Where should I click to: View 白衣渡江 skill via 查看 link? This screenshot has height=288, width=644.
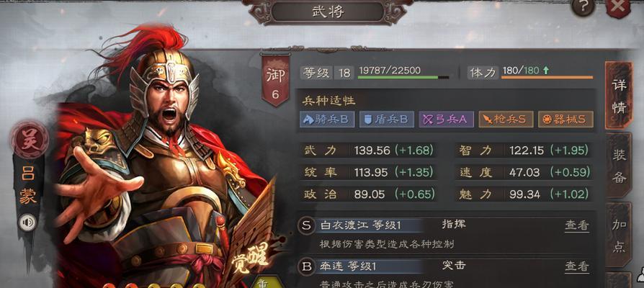click(x=576, y=225)
